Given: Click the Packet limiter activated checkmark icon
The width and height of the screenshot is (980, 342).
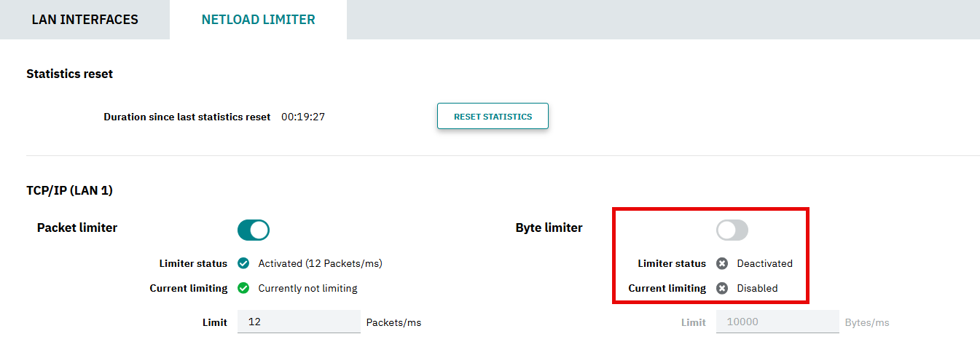Looking at the screenshot, I should (243, 263).
